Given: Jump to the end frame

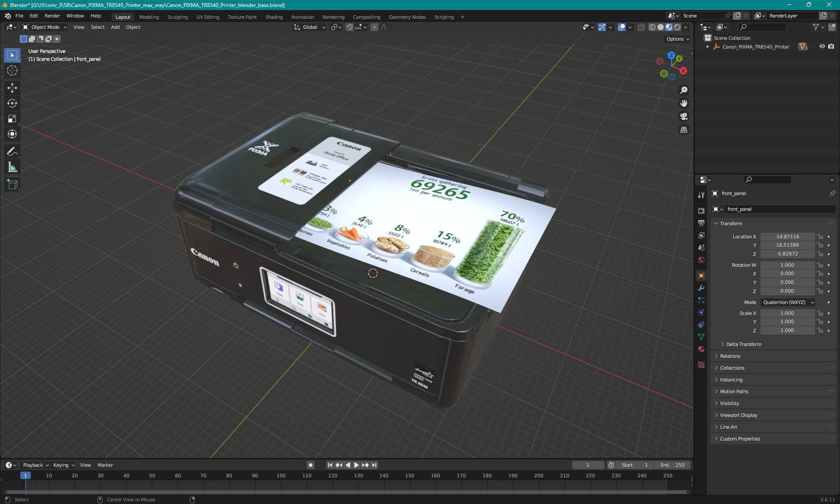Looking at the screenshot, I should (x=374, y=465).
